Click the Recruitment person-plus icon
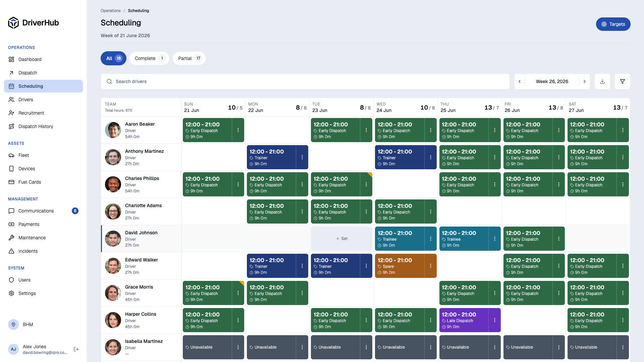This screenshot has width=644, height=362. [11, 113]
